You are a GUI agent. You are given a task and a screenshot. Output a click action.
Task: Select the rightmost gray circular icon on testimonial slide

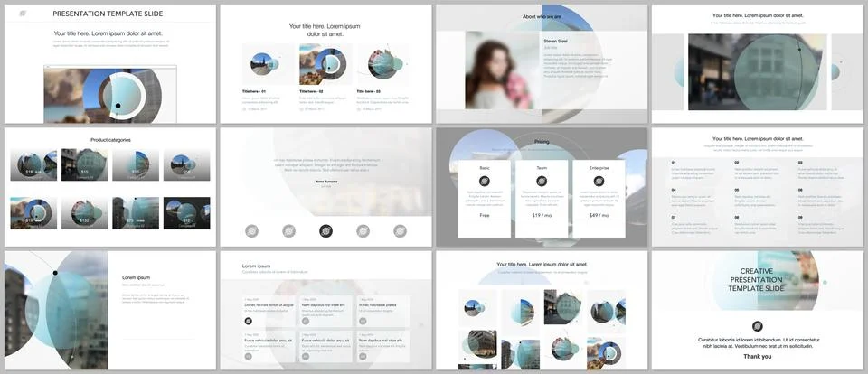point(400,230)
